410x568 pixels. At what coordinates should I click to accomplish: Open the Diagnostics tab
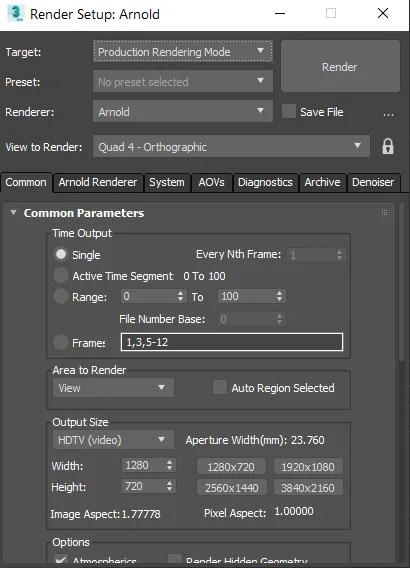(265, 182)
